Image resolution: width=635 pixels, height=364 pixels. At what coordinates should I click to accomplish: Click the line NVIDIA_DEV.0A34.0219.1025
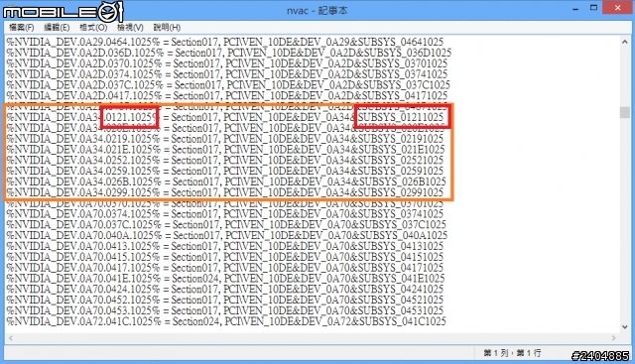pyautogui.click(x=225, y=139)
